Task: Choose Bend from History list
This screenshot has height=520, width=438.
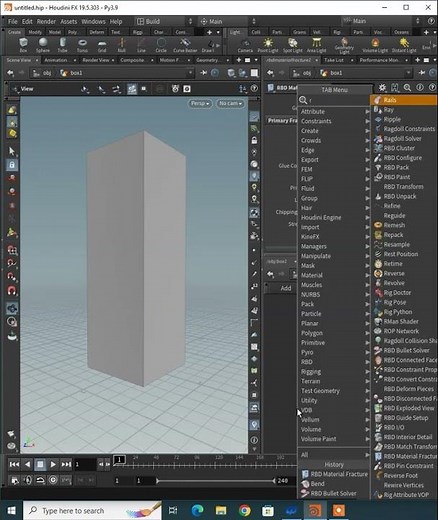Action: pyautogui.click(x=334, y=484)
